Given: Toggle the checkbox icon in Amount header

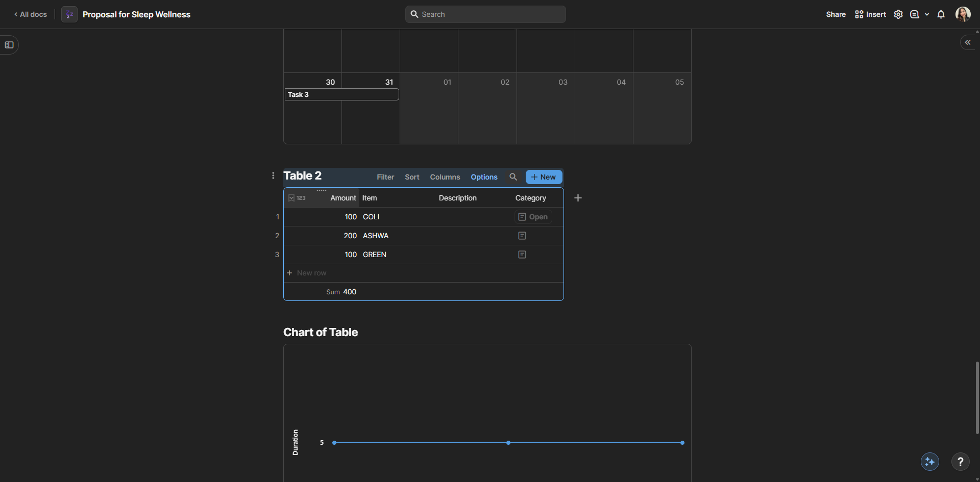Looking at the screenshot, I should click(x=291, y=198).
